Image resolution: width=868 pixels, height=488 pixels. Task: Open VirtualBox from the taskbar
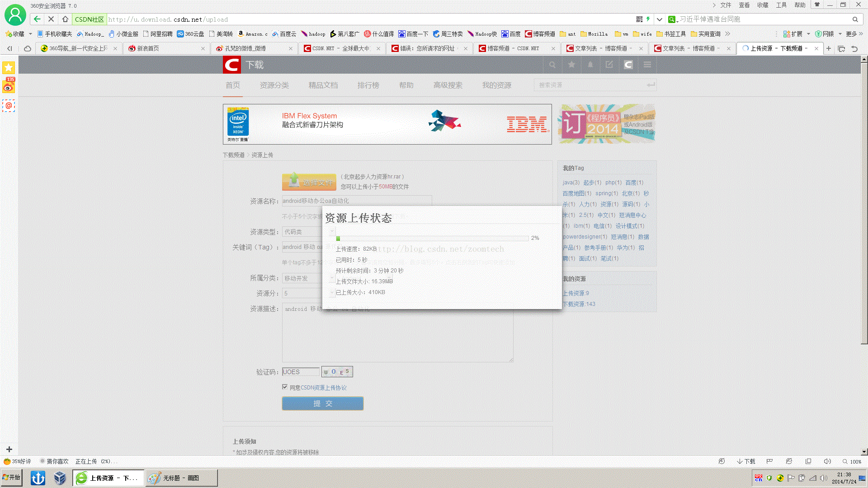click(x=60, y=478)
